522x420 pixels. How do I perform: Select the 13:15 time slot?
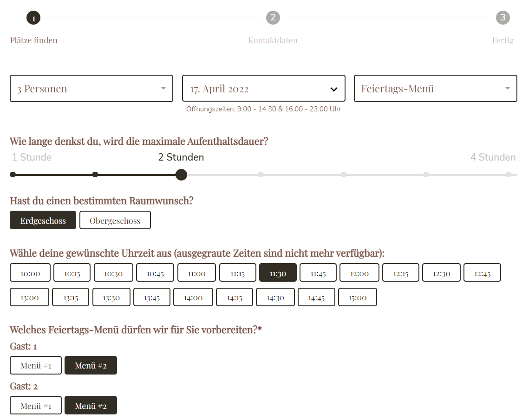71,297
